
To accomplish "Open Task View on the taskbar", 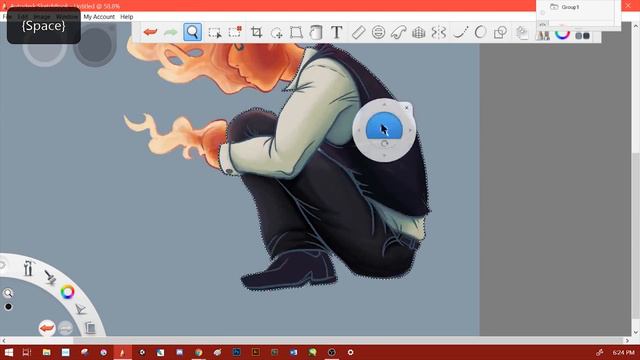I will point(27,352).
